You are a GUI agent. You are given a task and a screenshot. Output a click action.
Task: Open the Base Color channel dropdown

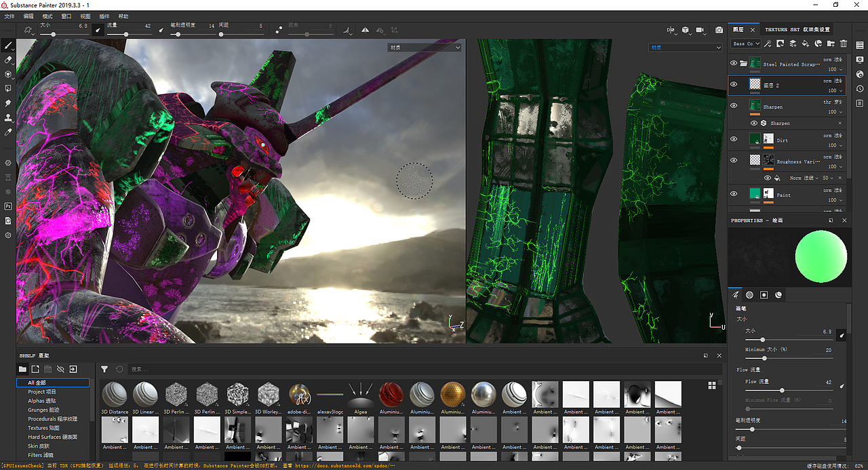tap(745, 43)
